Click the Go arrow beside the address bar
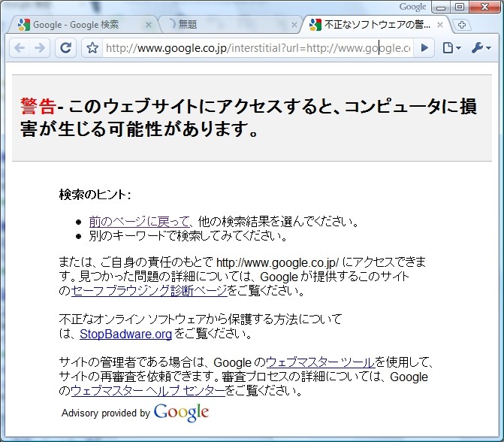Screen dimensions: 504x442 point(424,48)
